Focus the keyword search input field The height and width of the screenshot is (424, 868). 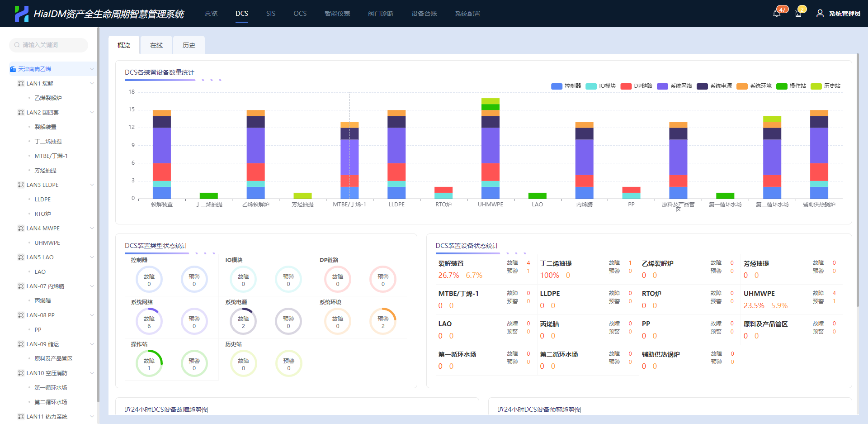click(x=52, y=45)
